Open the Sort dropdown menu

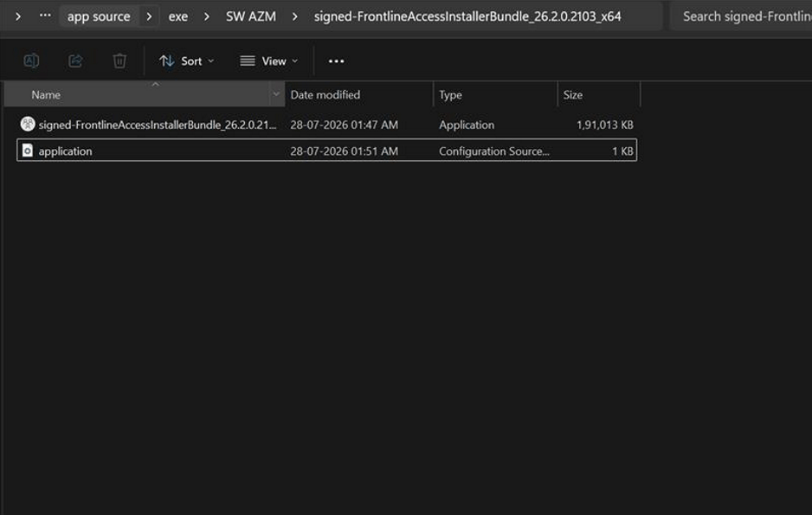186,61
